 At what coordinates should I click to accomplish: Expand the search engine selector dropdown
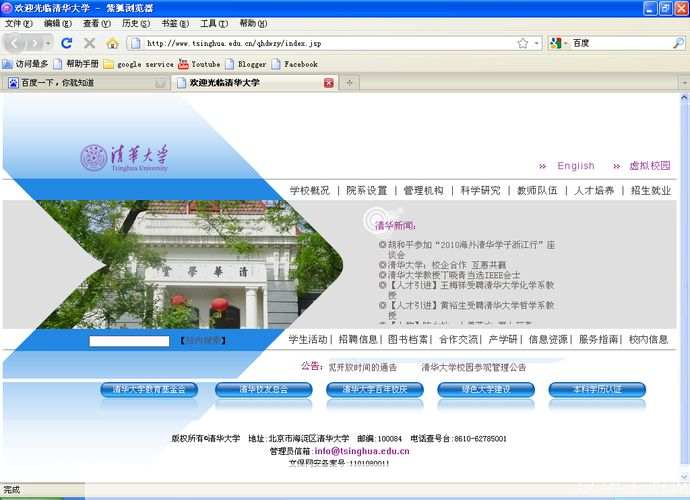click(558, 43)
